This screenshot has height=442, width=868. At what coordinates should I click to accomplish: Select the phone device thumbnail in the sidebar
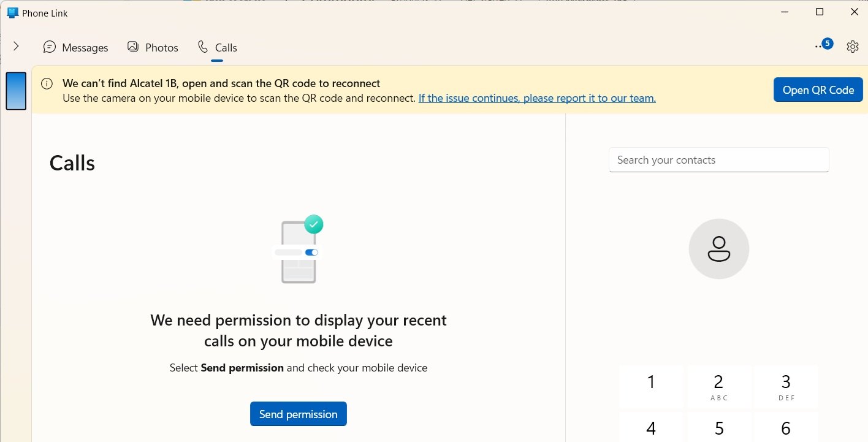[16, 91]
